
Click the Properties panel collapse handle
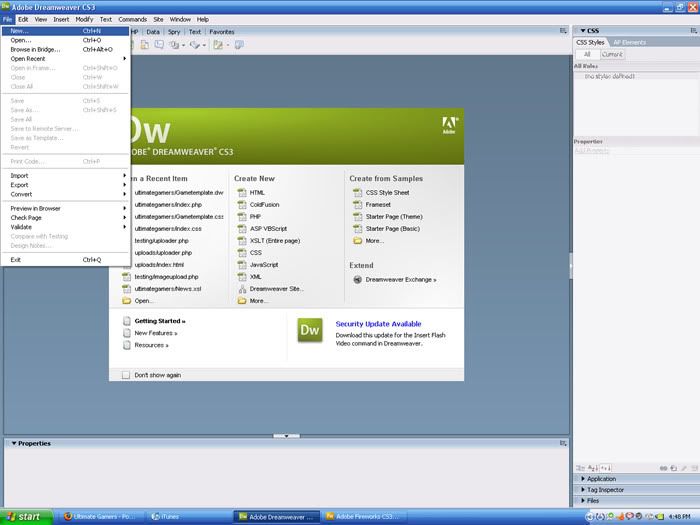point(286,436)
